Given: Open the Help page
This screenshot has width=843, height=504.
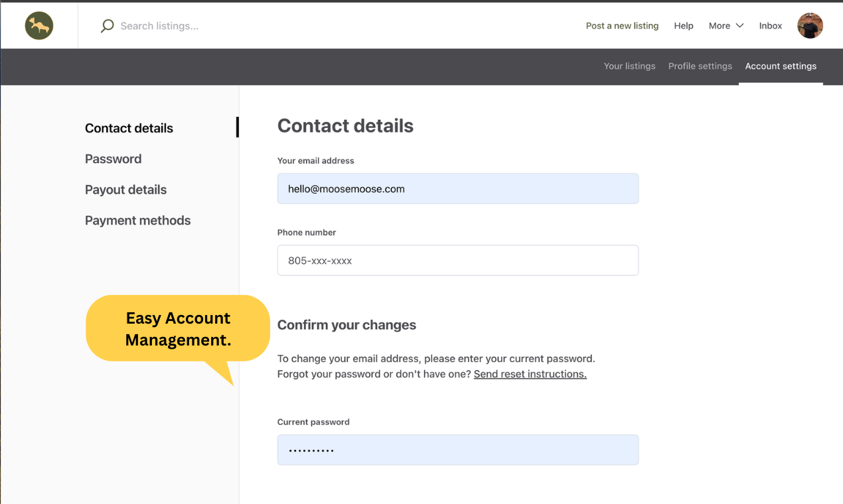Looking at the screenshot, I should (684, 26).
